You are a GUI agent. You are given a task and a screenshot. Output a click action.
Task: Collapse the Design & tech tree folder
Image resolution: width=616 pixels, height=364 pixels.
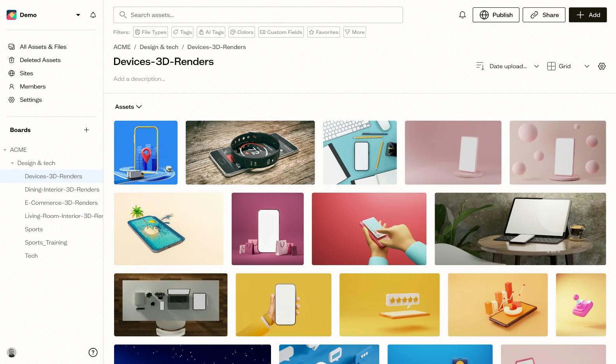12,163
